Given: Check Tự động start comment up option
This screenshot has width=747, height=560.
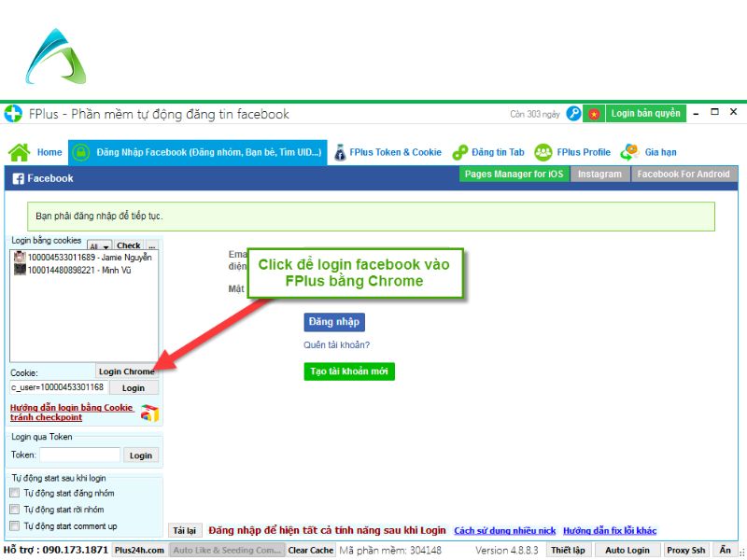Looking at the screenshot, I should click(x=14, y=525).
